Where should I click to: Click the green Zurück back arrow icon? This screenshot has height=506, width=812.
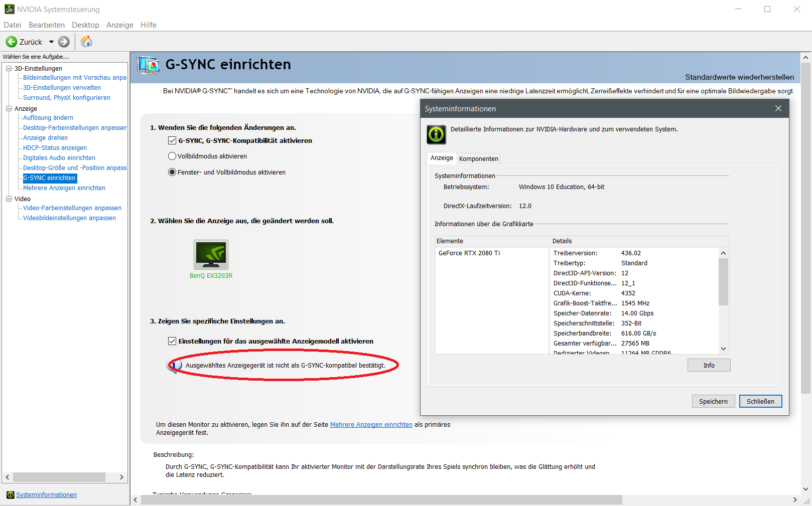point(12,42)
